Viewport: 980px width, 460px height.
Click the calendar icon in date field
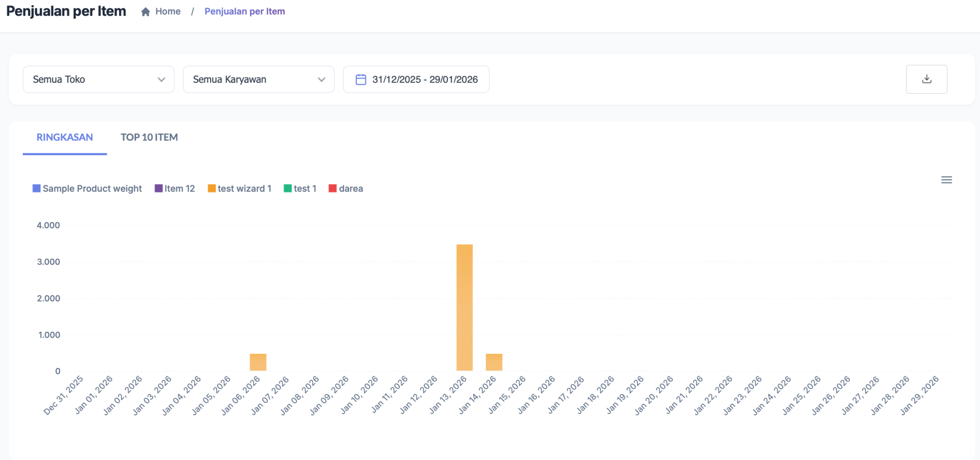(x=360, y=79)
